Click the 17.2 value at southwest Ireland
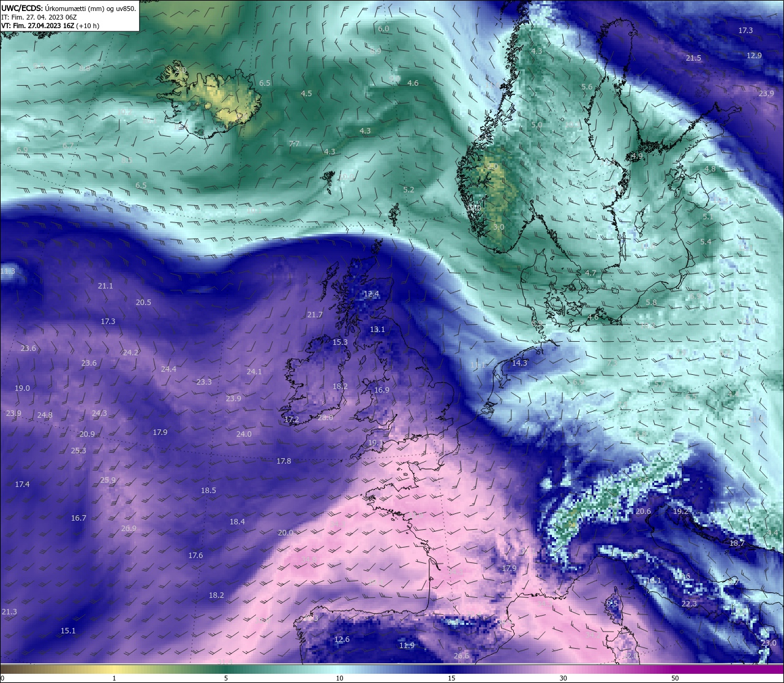784x683 pixels. coord(292,420)
